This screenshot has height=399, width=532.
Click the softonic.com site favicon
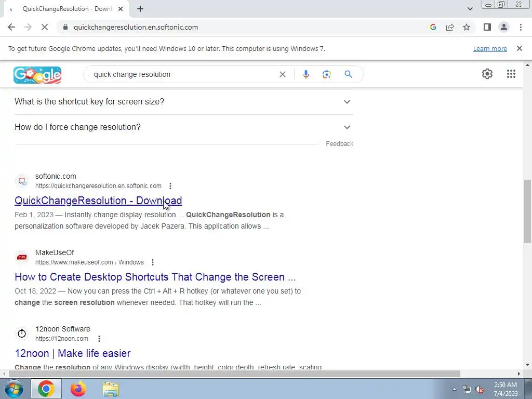click(22, 181)
